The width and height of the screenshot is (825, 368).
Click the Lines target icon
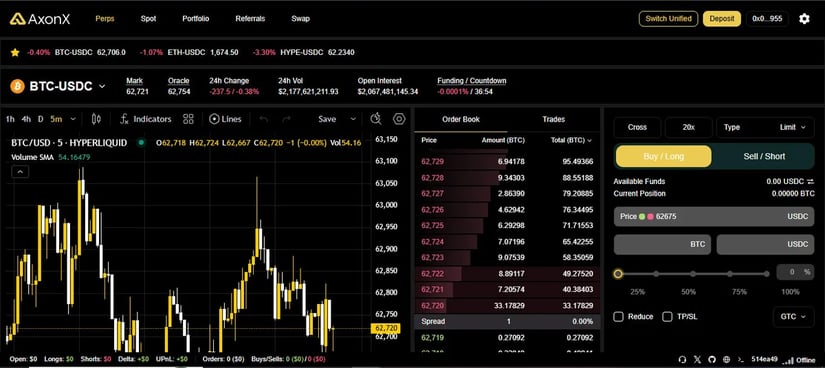click(x=214, y=119)
